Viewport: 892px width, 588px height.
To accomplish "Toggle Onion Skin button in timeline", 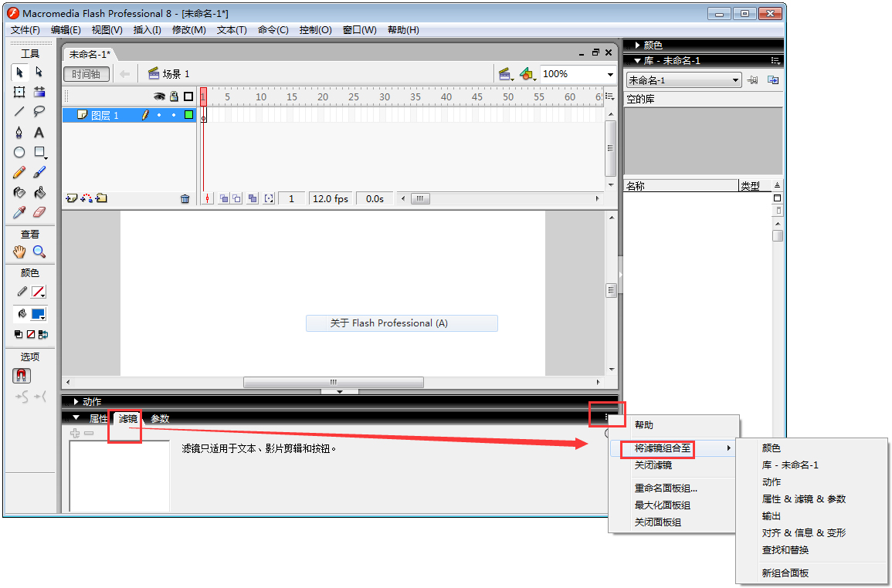I will tap(224, 198).
